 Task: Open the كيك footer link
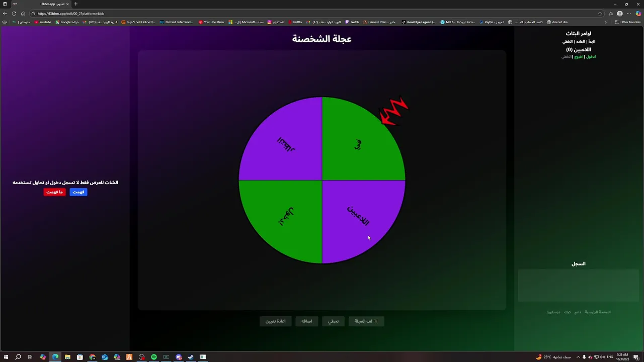568,312
